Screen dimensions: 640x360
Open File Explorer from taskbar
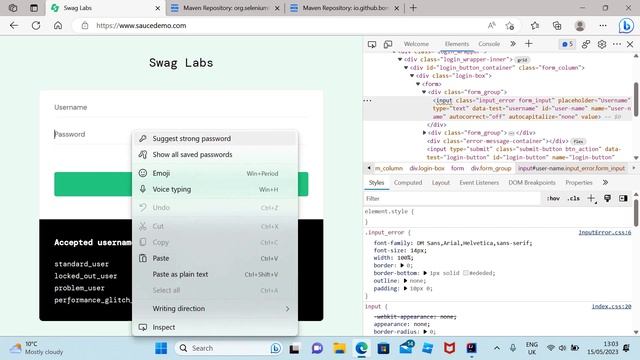(x=339, y=348)
